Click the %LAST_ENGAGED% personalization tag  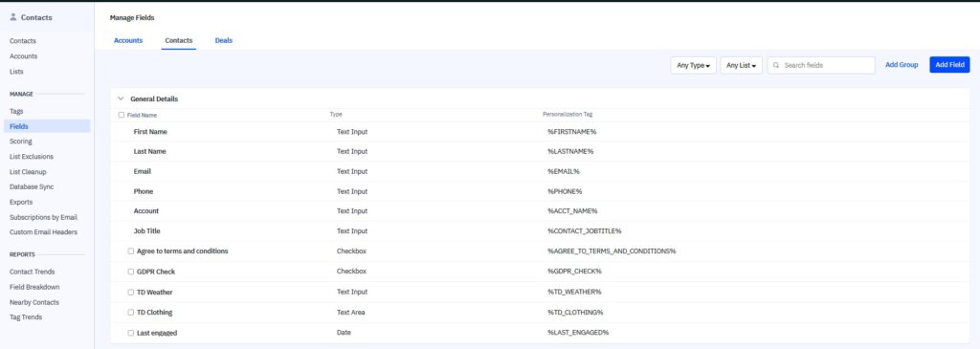pyautogui.click(x=578, y=333)
